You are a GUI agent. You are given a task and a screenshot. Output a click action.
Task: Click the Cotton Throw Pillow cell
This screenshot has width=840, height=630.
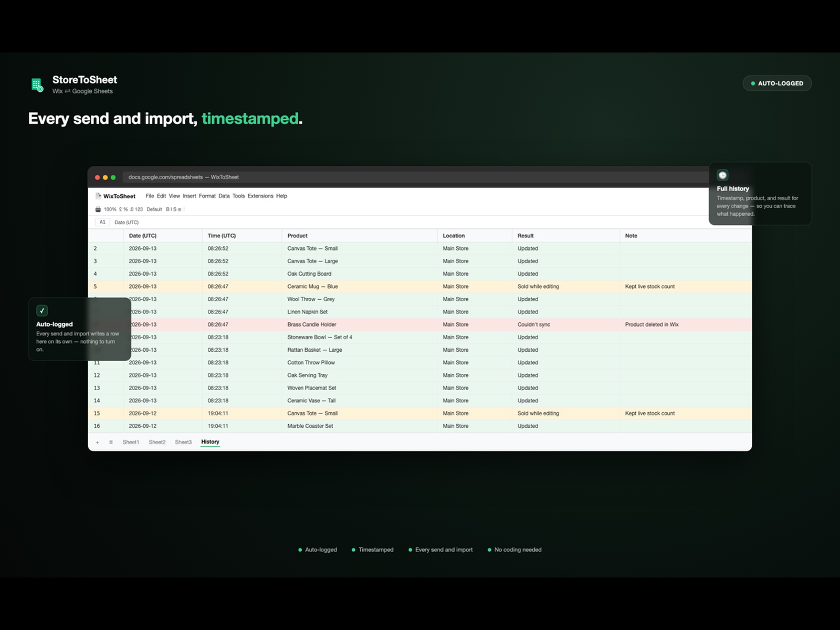click(x=360, y=362)
